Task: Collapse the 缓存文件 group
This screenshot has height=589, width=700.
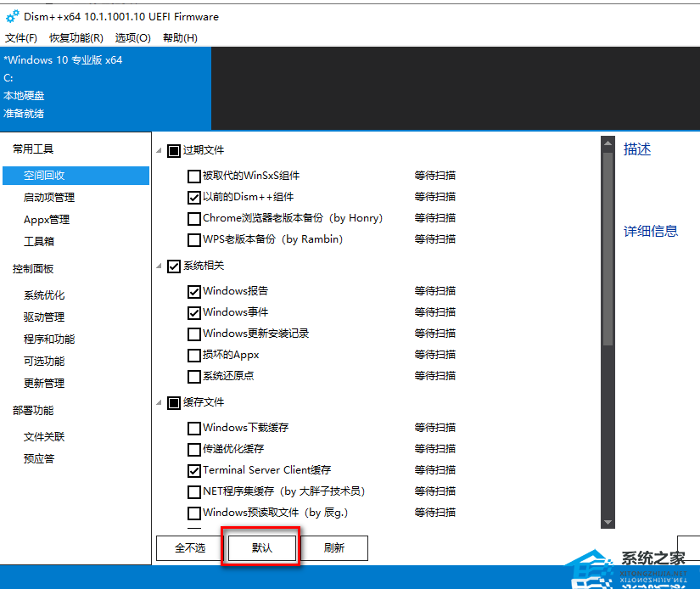Action: pos(159,403)
